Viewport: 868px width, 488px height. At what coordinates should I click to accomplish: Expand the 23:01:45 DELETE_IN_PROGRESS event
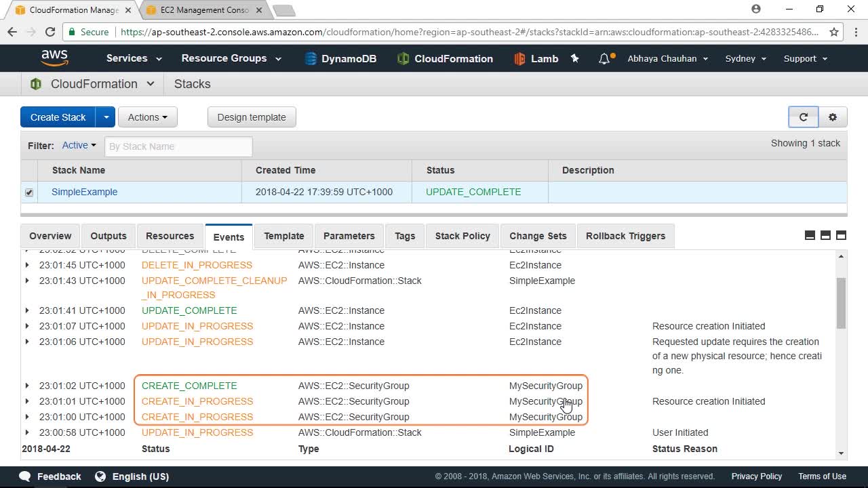point(27,265)
